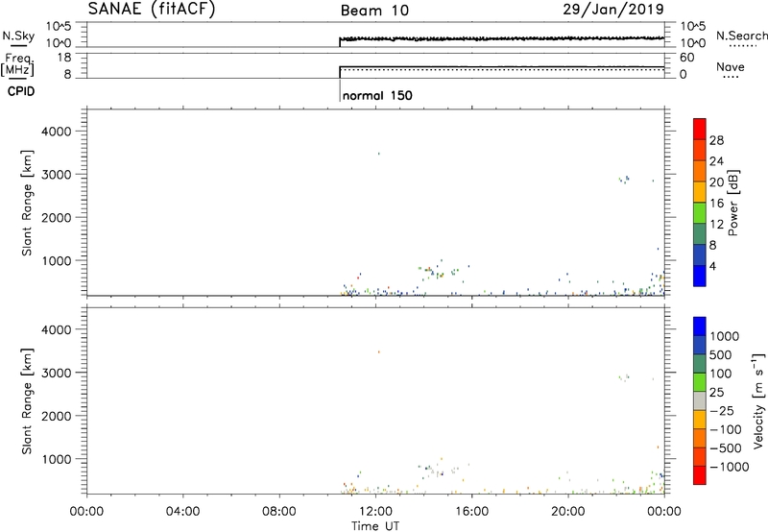Select the Slant Range title of the power panel
The image size is (768, 532).
coord(27,203)
